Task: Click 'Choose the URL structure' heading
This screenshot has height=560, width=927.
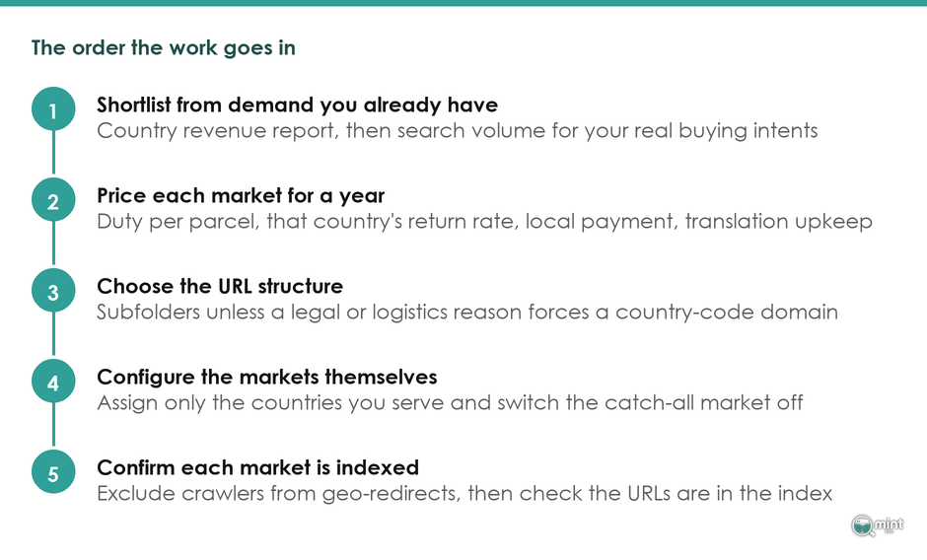Action: click(x=220, y=286)
